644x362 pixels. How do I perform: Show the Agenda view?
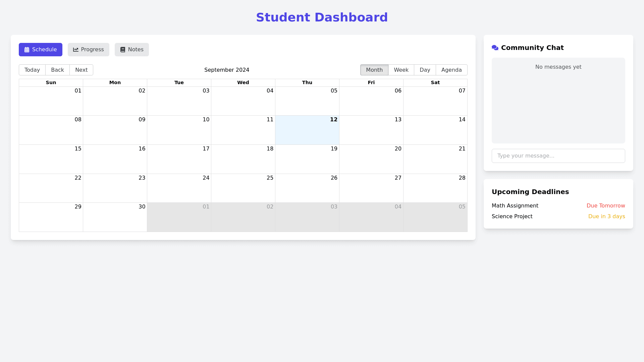pyautogui.click(x=451, y=70)
